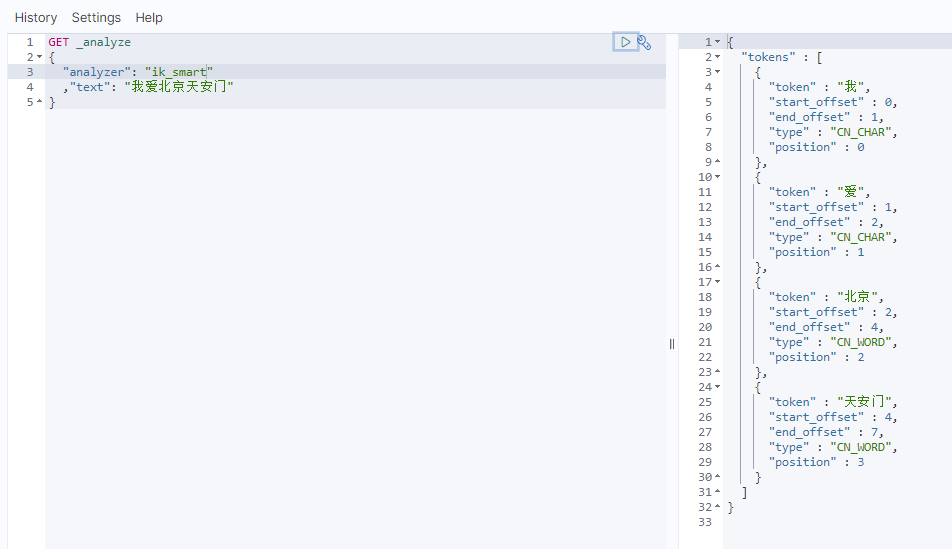Open the History menu
The height and width of the screenshot is (549, 952).
pyautogui.click(x=36, y=17)
